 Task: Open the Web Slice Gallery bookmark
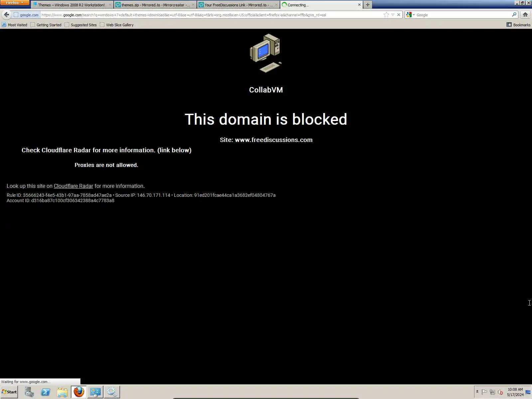click(117, 25)
